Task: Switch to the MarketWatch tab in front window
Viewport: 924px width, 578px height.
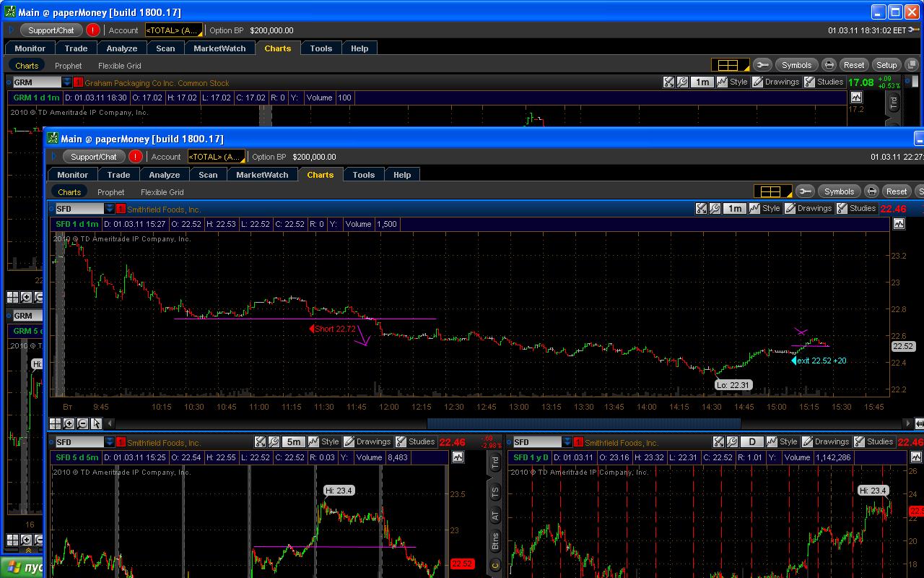Action: pyautogui.click(x=262, y=175)
